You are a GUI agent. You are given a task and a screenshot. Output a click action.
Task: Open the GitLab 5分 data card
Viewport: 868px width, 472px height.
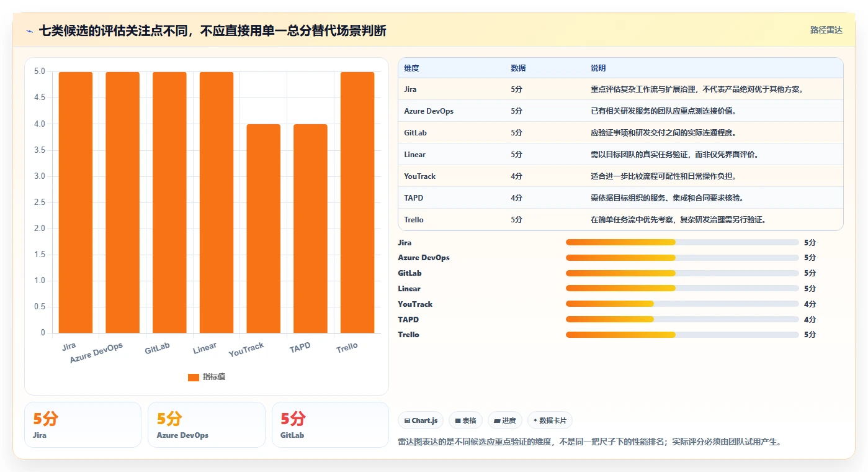330,425
